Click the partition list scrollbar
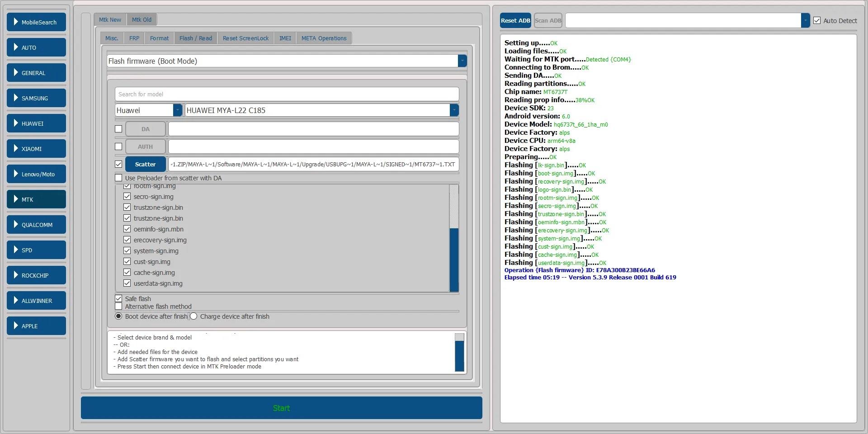 point(454,259)
